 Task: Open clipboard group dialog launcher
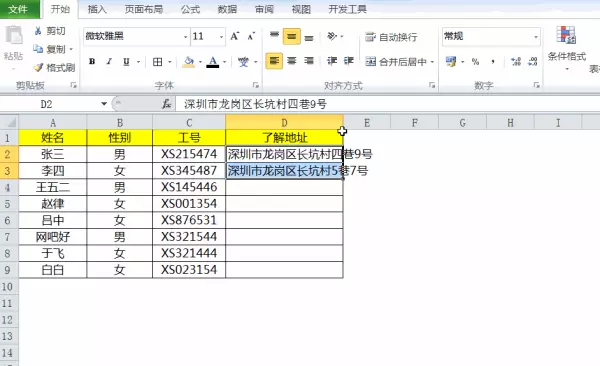tap(73, 85)
